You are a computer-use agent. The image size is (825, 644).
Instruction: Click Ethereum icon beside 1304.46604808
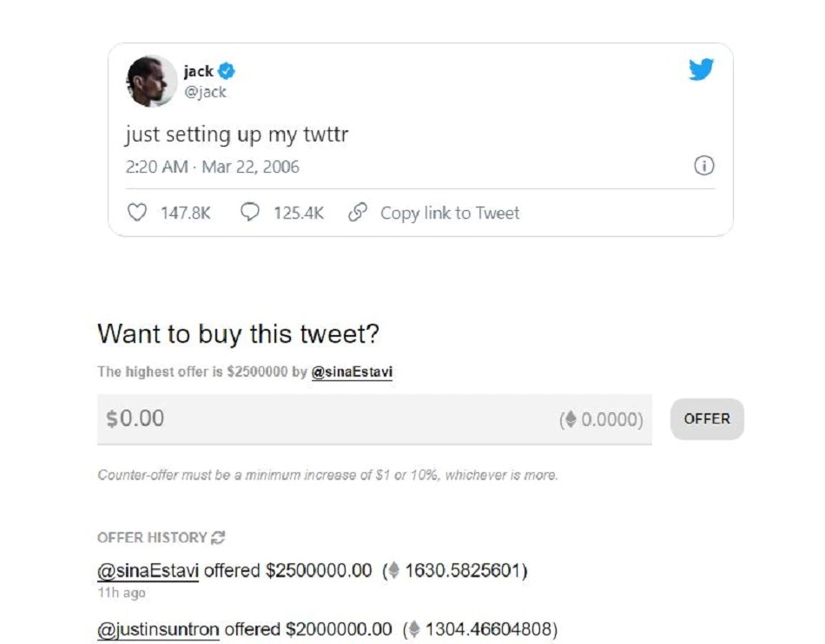415,629
